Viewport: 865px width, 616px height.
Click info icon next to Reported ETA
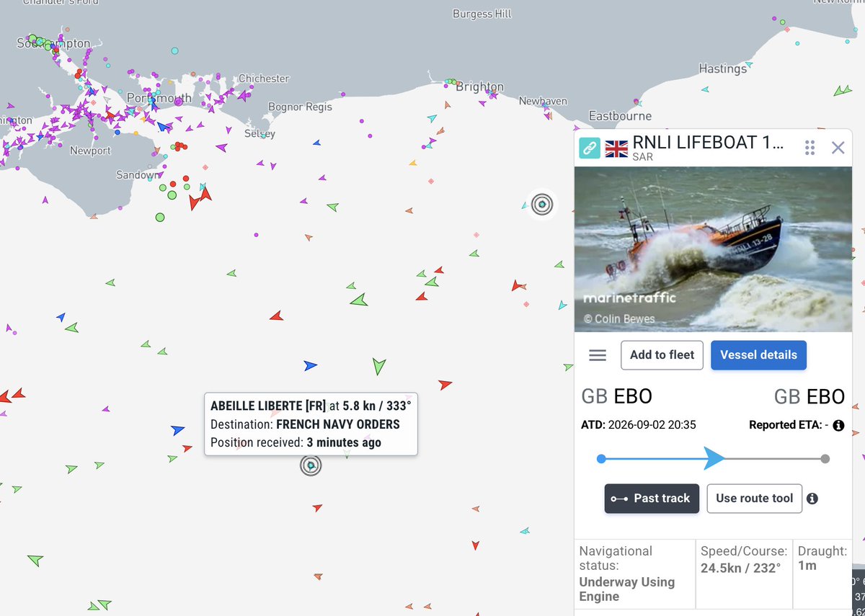pos(838,426)
